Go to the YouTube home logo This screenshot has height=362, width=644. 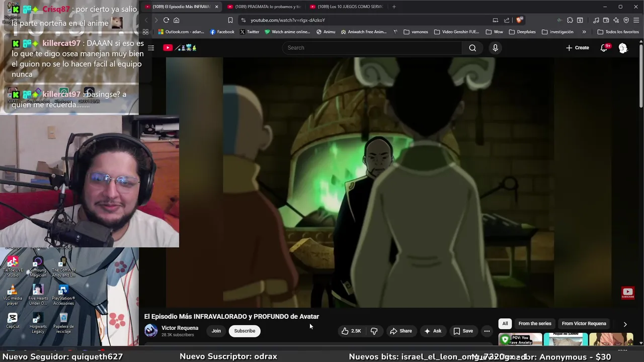179,48
